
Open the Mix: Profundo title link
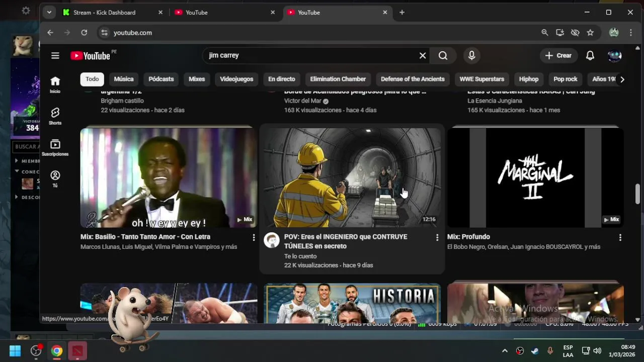pos(468,237)
